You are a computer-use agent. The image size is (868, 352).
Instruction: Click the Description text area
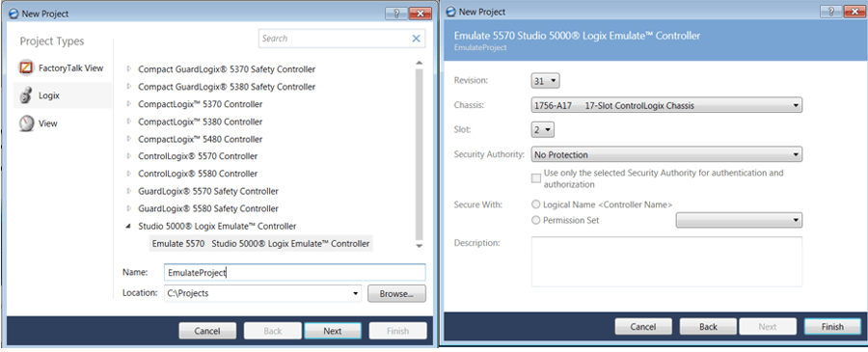coord(666,261)
